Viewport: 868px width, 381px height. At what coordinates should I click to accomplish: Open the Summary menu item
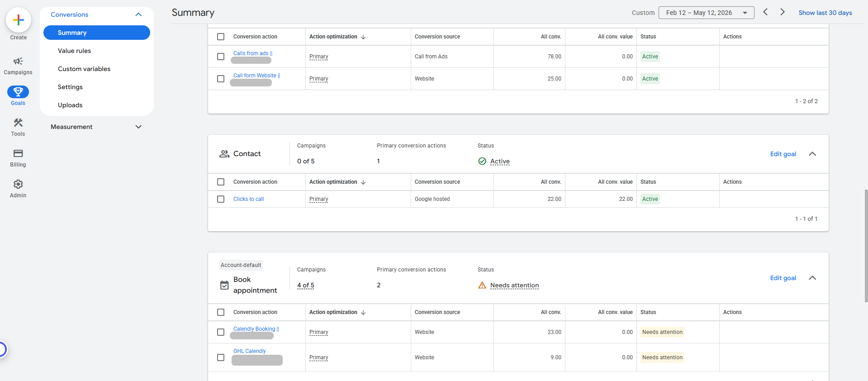pyautogui.click(x=97, y=33)
